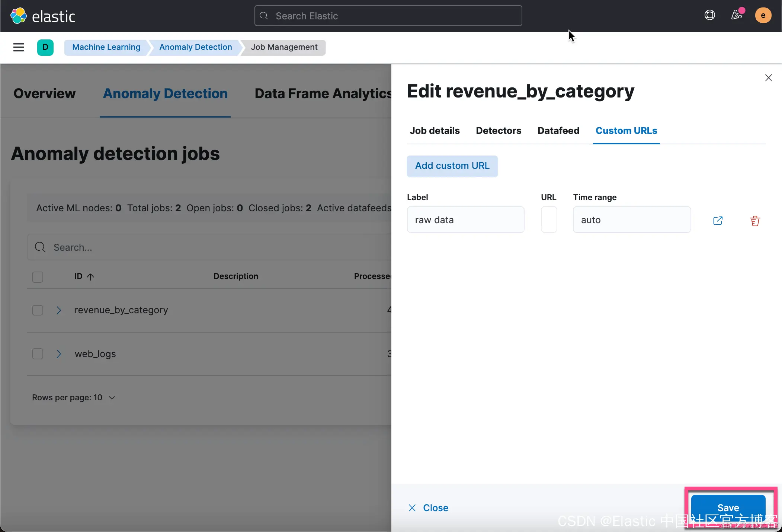Image resolution: width=782 pixels, height=532 pixels.
Task: Close the edit flyout with X icon
Action: tap(768, 78)
